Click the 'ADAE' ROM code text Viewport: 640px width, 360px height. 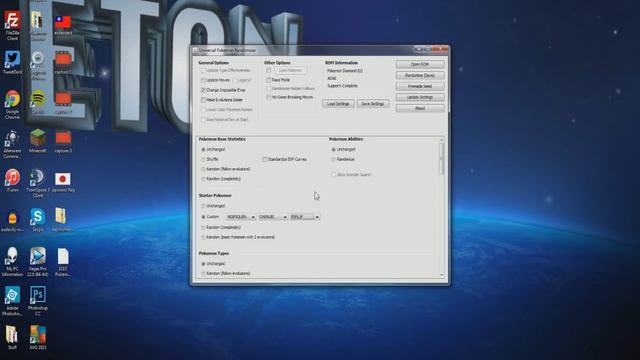[332, 78]
